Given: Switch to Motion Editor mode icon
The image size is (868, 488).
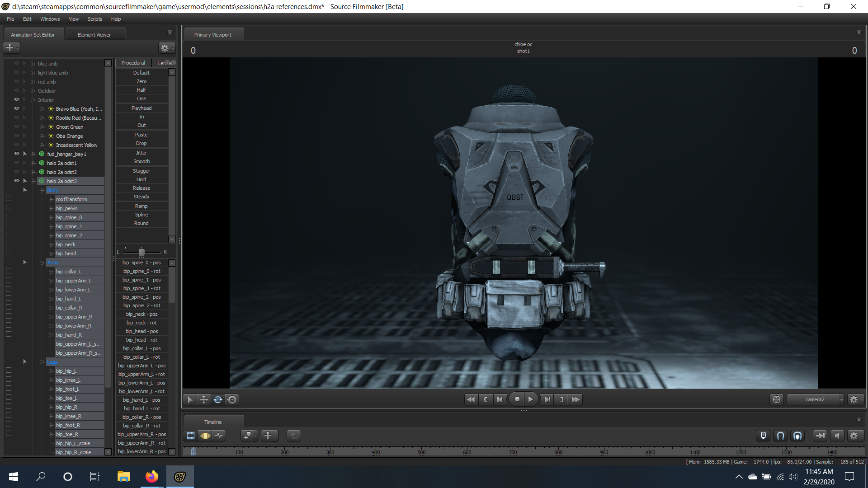Looking at the screenshot, I should click(x=205, y=436).
